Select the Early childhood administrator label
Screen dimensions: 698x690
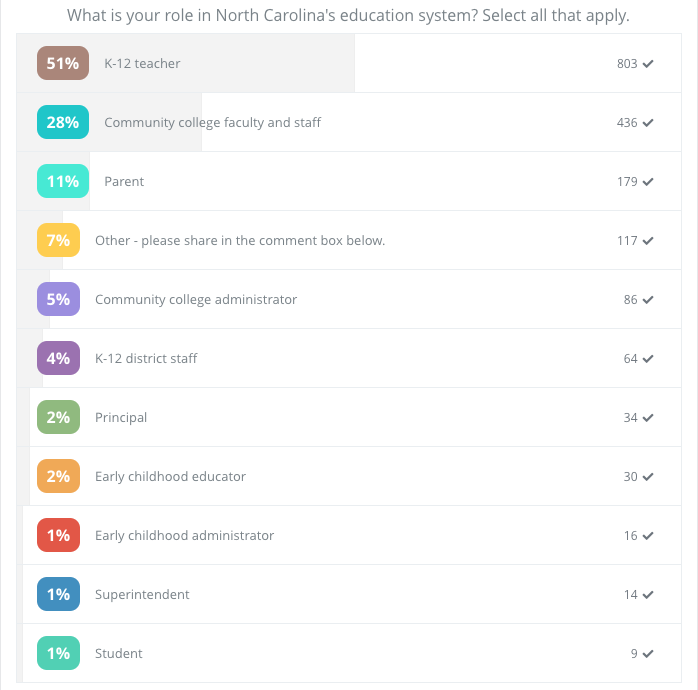click(x=184, y=536)
